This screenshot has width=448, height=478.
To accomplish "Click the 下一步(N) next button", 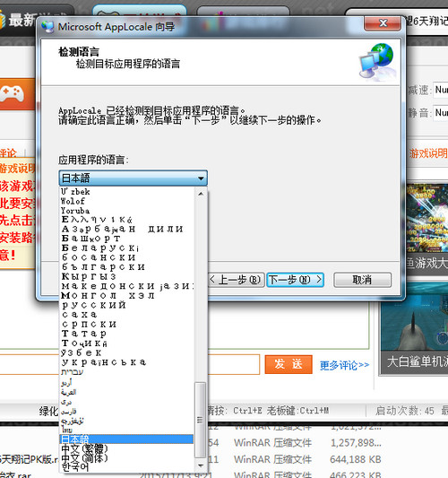I will [295, 280].
